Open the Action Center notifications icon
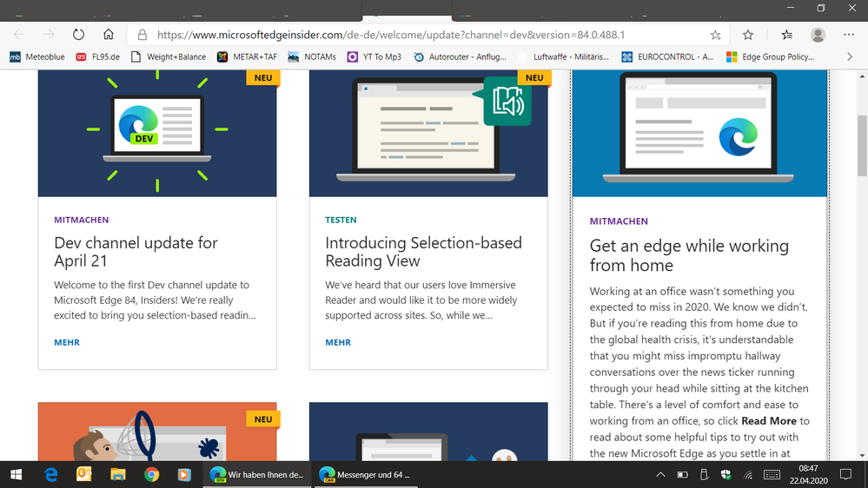Viewport: 868px width, 488px height. (x=846, y=475)
